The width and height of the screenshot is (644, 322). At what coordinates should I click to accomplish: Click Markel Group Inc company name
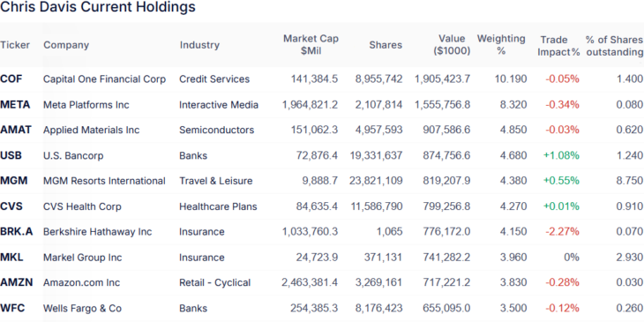[x=83, y=258]
